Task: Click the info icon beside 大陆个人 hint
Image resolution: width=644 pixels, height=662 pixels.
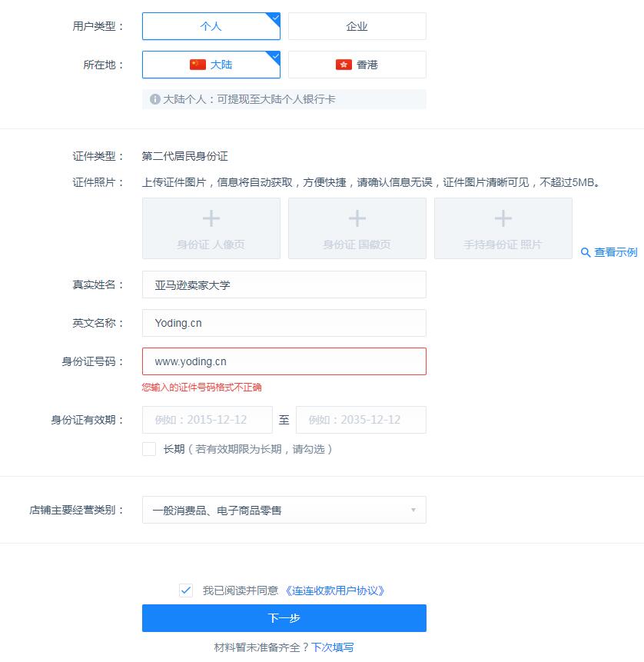Action: (x=155, y=99)
